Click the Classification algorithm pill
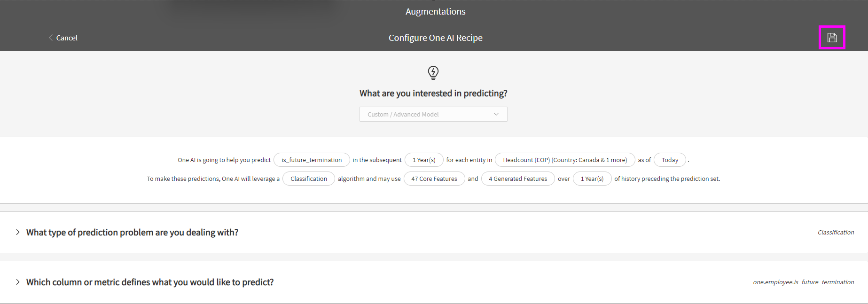 click(308, 179)
